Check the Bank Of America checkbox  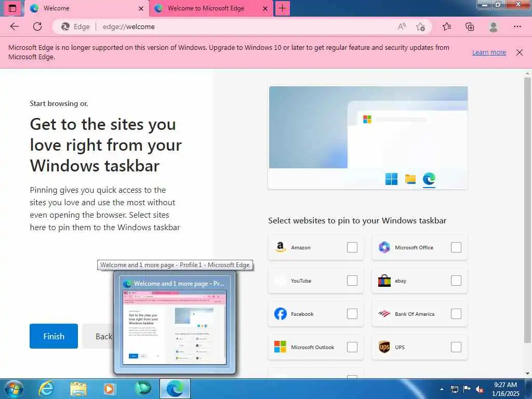456,314
